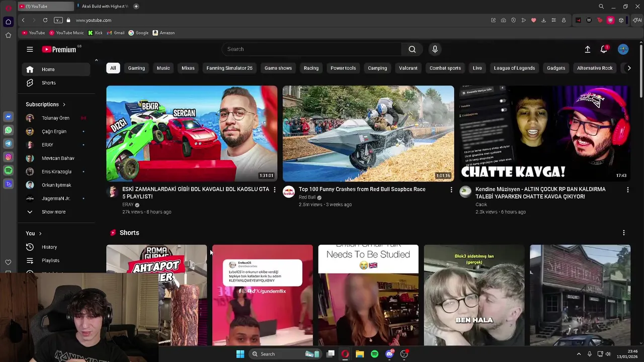
Task: Open Messenger in the Opera sidebar
Action: [8, 117]
